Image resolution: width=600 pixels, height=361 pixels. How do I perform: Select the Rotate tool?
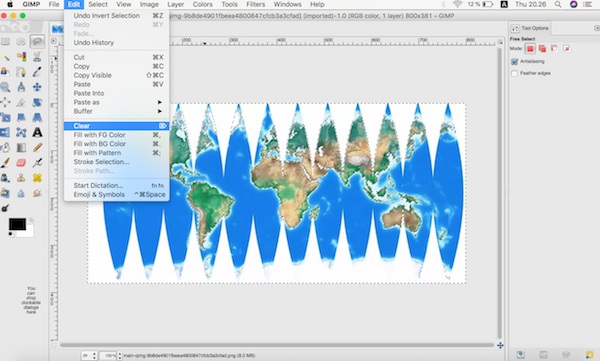(37, 102)
